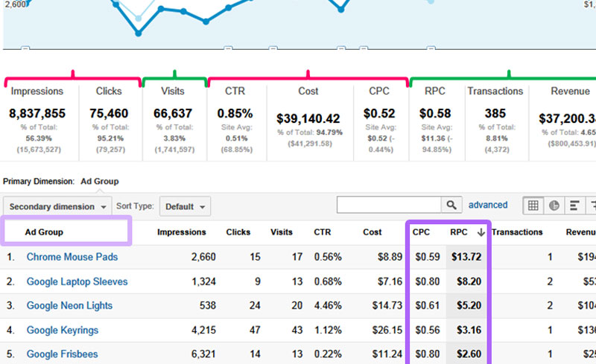Open the Google Keyrings ad group
Image resolution: width=596 pixels, height=364 pixels.
(x=63, y=331)
